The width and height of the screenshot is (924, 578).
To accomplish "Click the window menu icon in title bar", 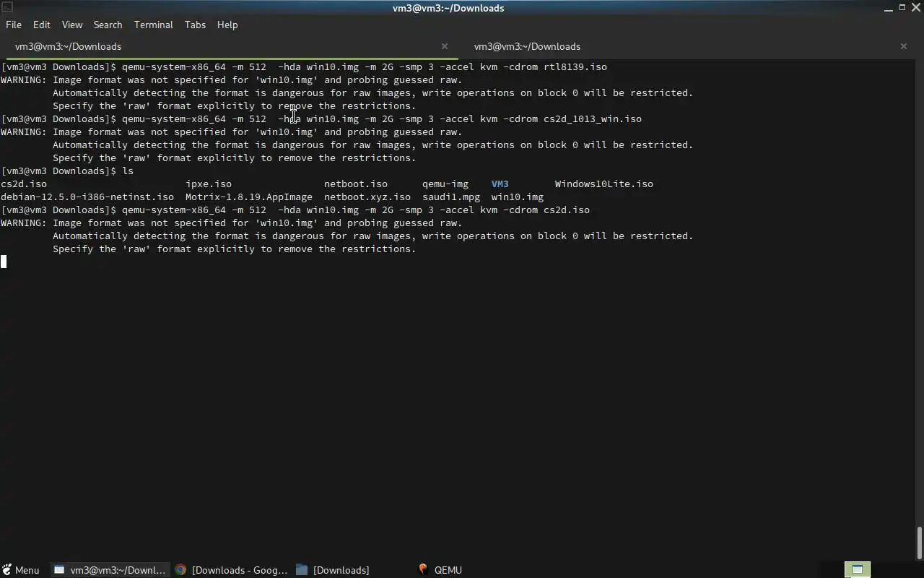I will [6, 7].
